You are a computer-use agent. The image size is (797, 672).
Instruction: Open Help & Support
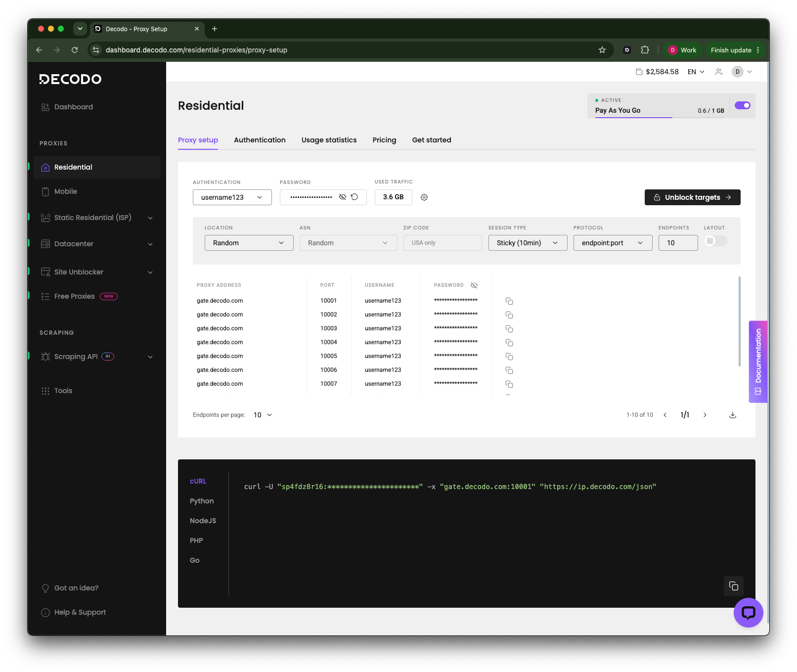point(74,612)
